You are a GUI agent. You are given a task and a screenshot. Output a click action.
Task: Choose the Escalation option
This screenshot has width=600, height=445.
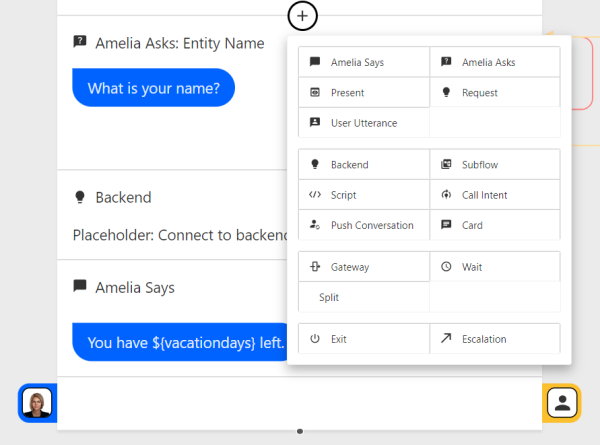pos(495,339)
